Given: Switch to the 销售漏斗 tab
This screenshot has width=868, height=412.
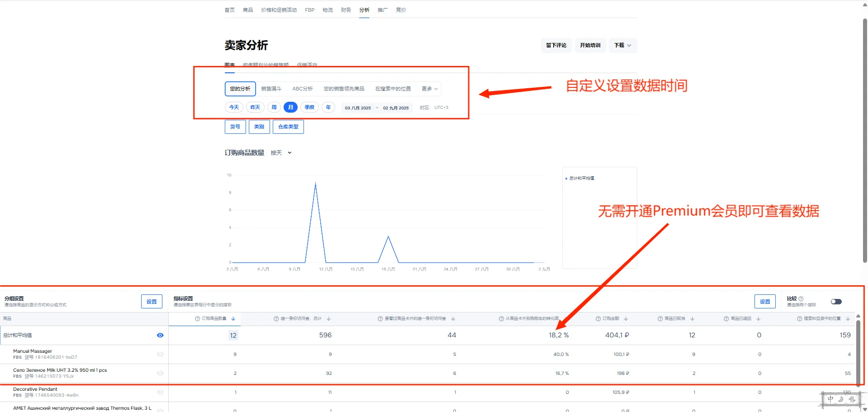Looking at the screenshot, I should pyautogui.click(x=271, y=89).
